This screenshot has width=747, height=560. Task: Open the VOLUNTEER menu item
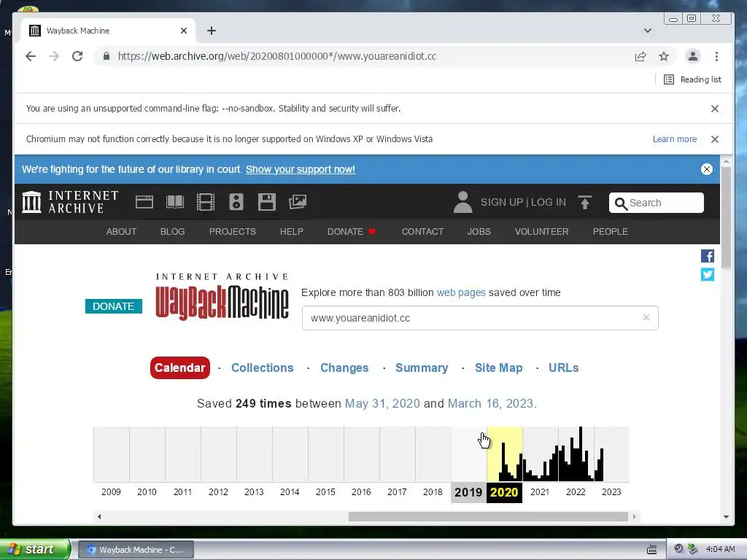[x=542, y=231]
